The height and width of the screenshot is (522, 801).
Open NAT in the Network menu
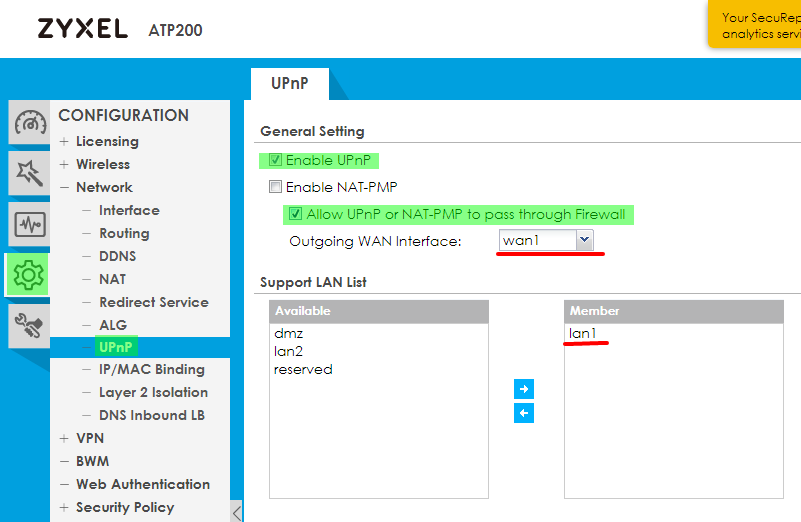[112, 279]
